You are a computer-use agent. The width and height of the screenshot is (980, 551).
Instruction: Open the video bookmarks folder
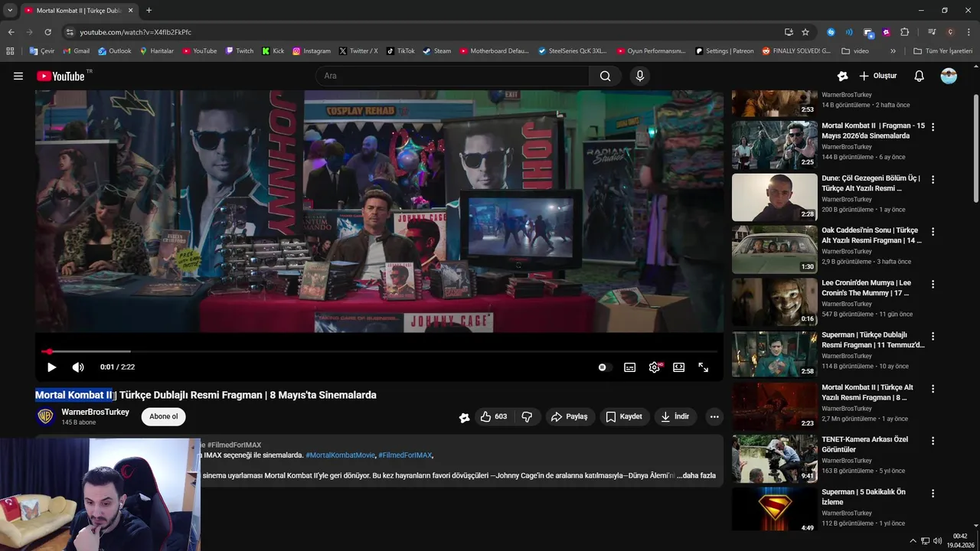tap(855, 51)
